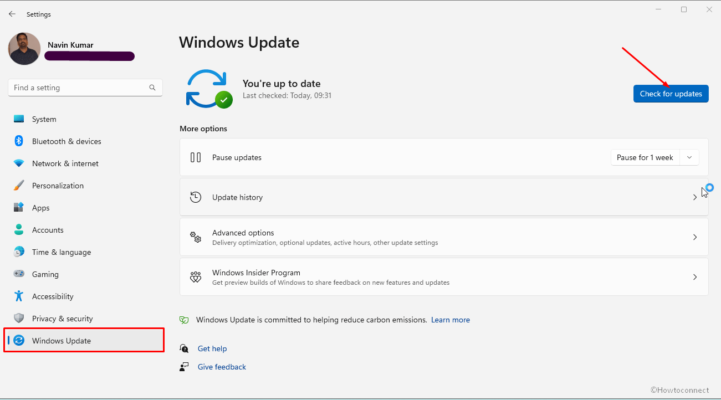The height and width of the screenshot is (400, 721).
Task: Click the Settings title text
Action: tap(39, 15)
